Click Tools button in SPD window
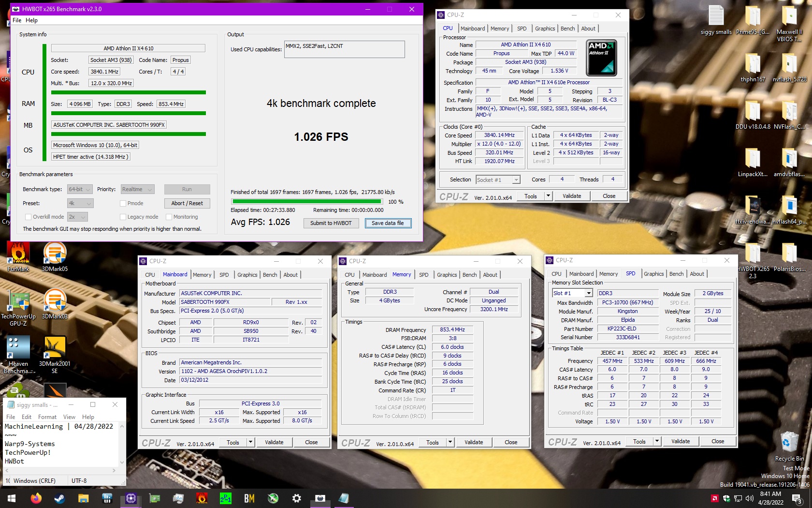 [639, 441]
